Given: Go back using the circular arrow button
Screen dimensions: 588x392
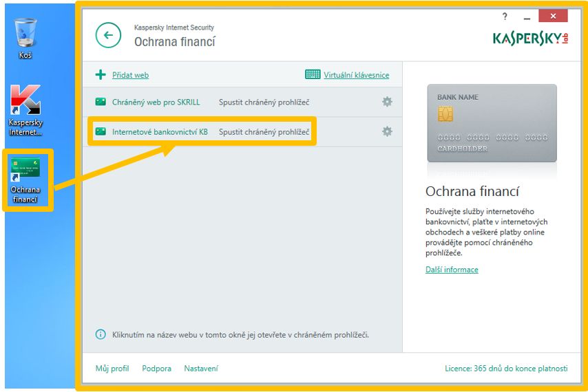Looking at the screenshot, I should point(108,35).
